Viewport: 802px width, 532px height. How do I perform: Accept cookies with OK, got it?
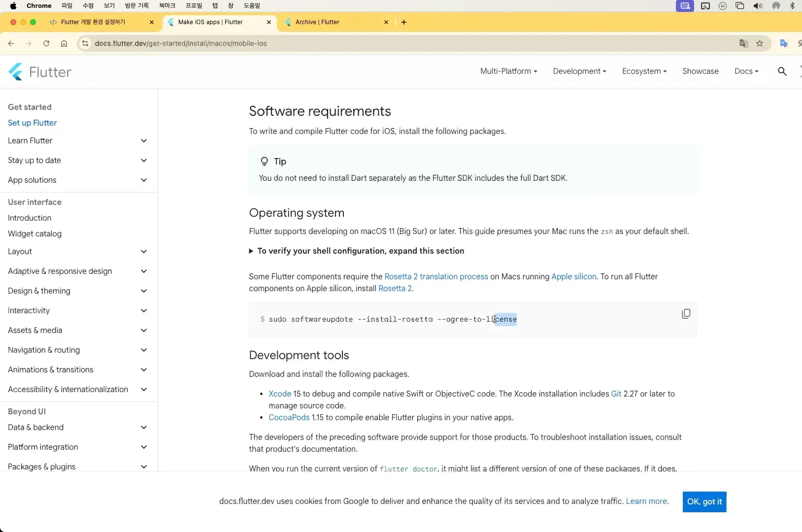(704, 502)
